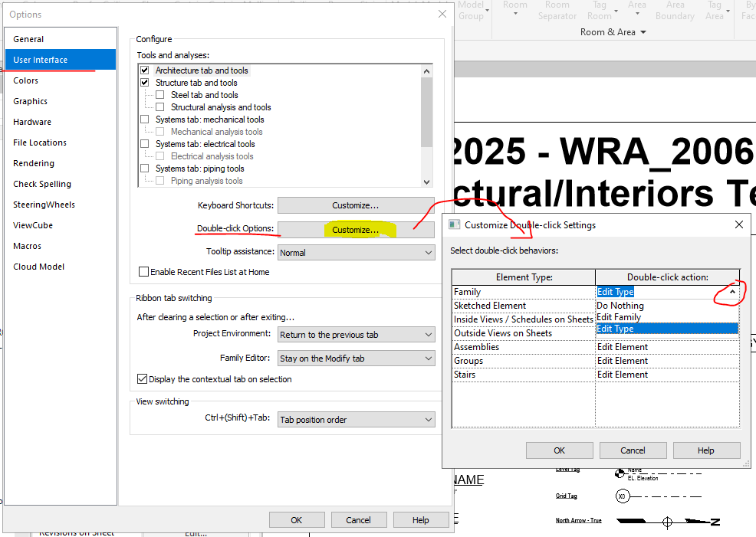The image size is (756, 537).
Task: Click Edit Element action for Stairs
Action: click(667, 374)
